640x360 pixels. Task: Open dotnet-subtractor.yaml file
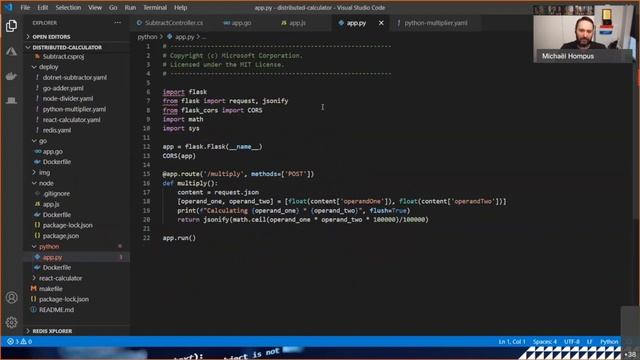pos(75,77)
